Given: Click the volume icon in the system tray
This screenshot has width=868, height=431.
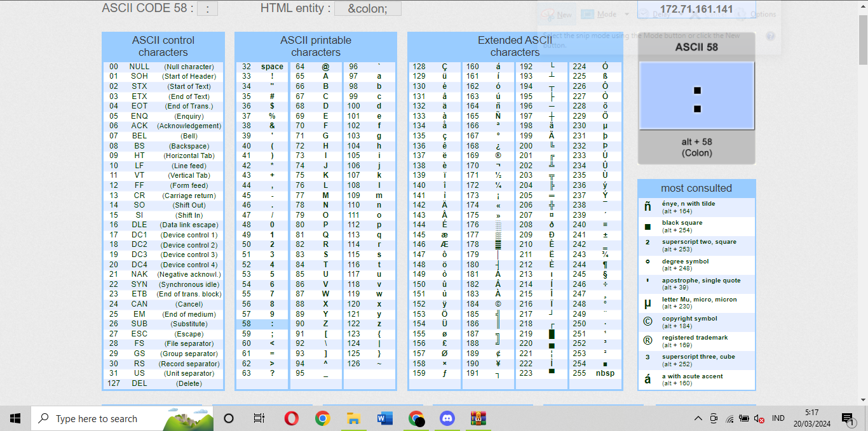Looking at the screenshot, I should [x=759, y=418].
